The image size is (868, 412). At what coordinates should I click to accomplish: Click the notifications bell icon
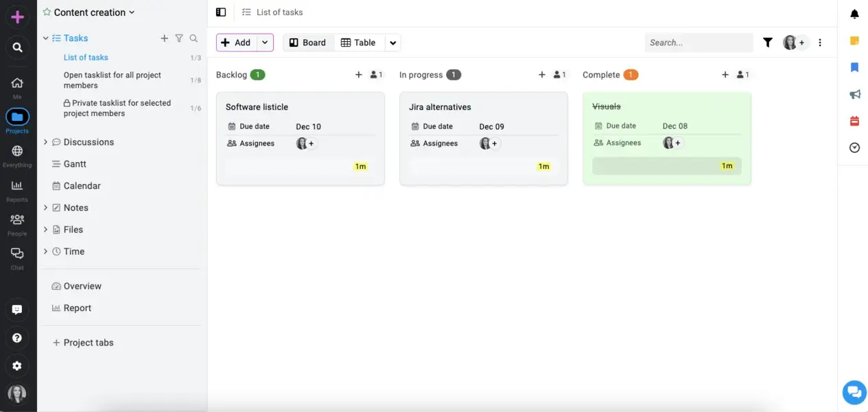(x=854, y=14)
